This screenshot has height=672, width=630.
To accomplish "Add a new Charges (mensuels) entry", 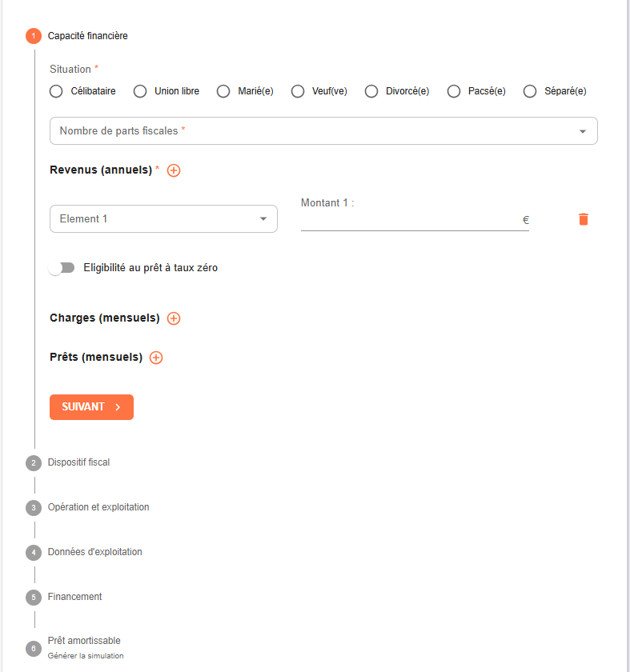I will (174, 318).
